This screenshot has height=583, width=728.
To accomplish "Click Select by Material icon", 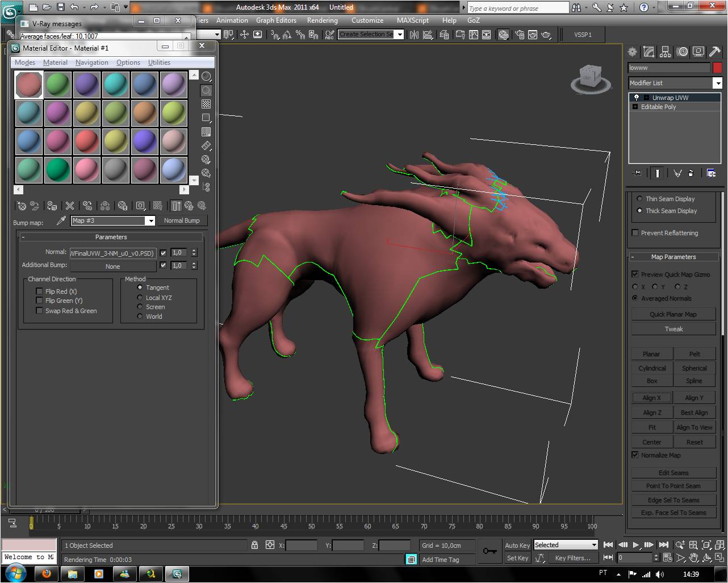I will 207,173.
